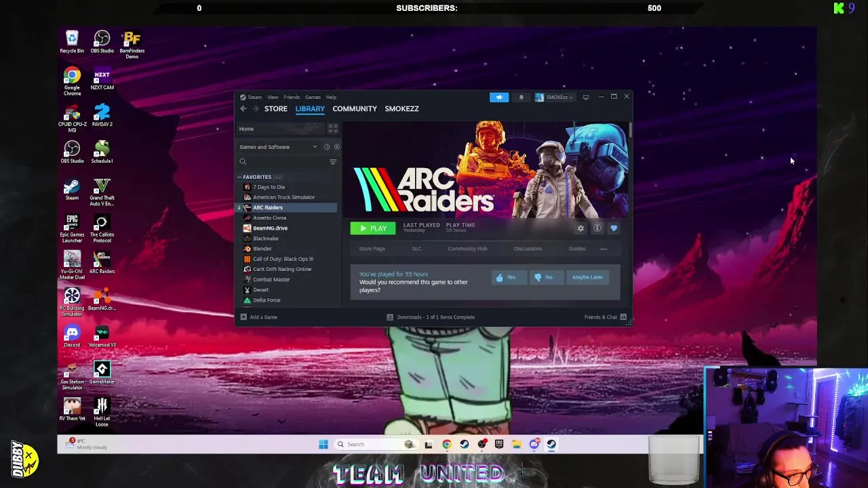Open ARC Raiders Discussions link
868x488 pixels.
pos(528,249)
